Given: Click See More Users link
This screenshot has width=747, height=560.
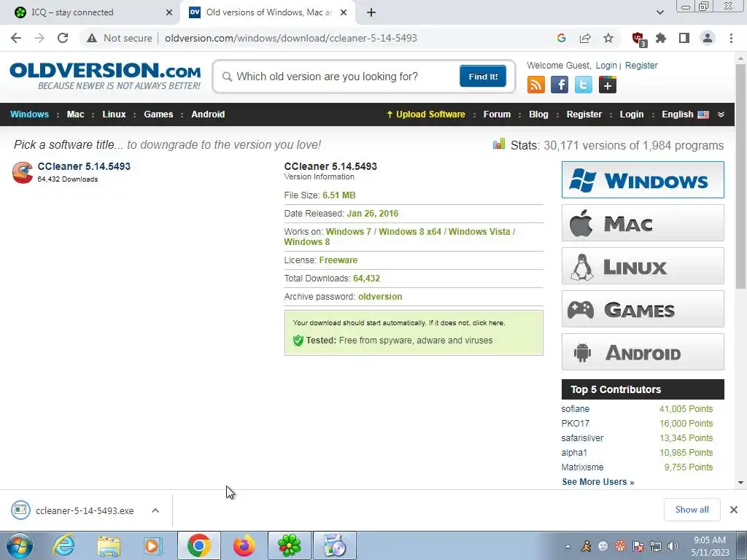Looking at the screenshot, I should click(x=598, y=482).
